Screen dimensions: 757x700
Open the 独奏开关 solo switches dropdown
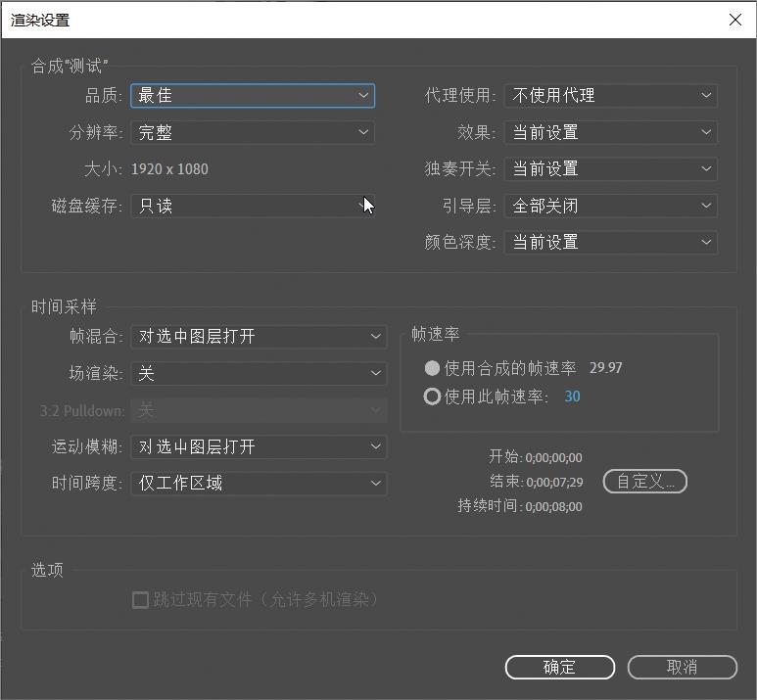(611, 168)
